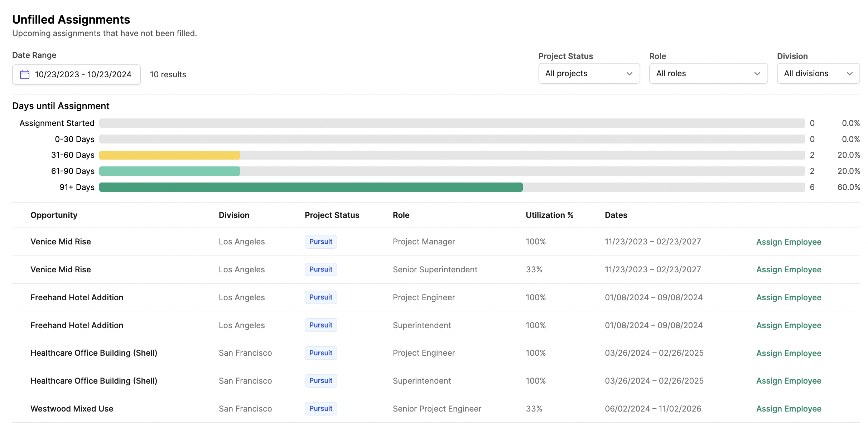This screenshot has height=423, width=868.
Task: Assign Employee for Westwood Mixed Use
Action: (x=789, y=409)
